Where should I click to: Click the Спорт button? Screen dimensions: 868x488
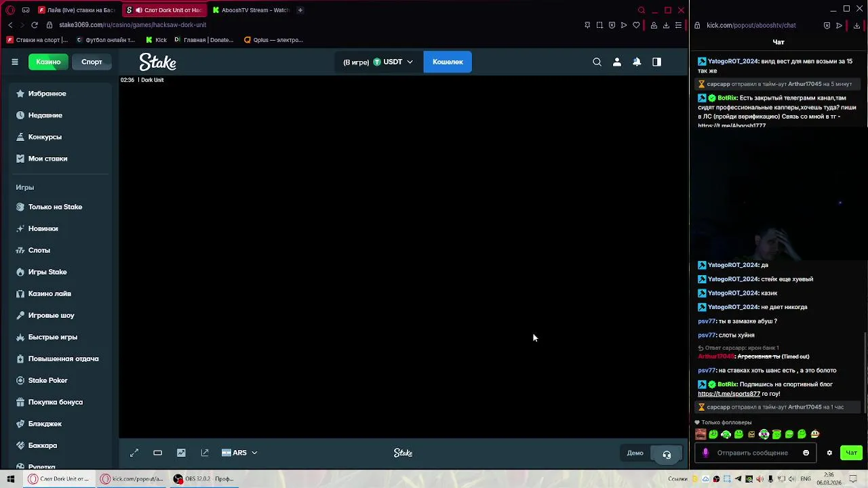point(92,62)
